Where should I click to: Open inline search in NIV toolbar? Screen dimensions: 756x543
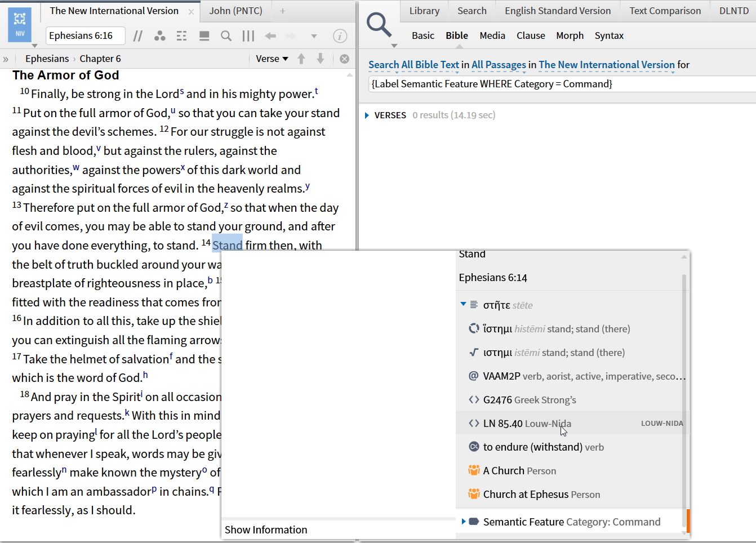(x=226, y=36)
